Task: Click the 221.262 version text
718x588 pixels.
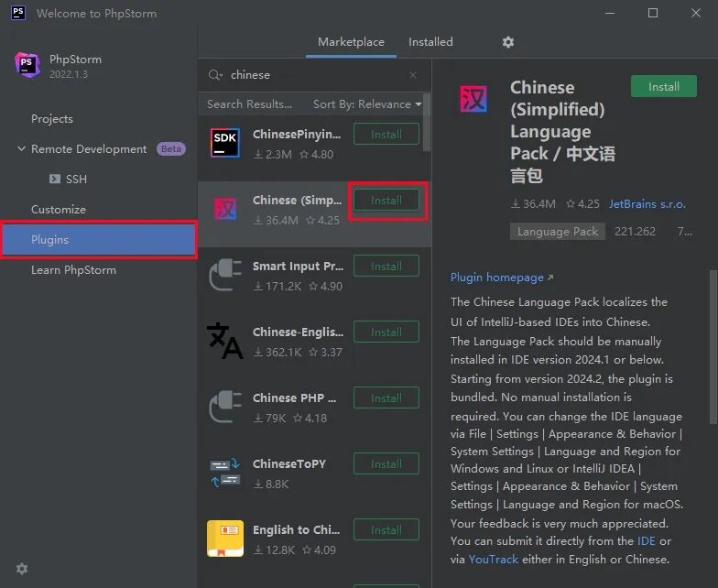Action: (x=635, y=231)
